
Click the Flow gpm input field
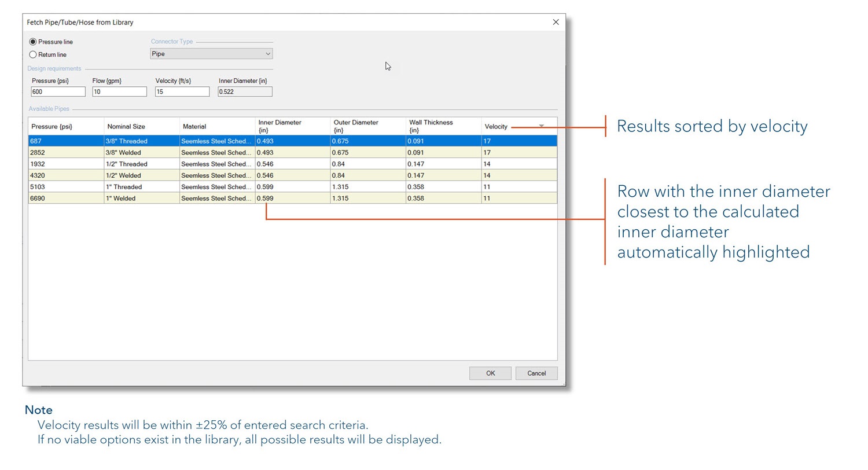pos(119,91)
